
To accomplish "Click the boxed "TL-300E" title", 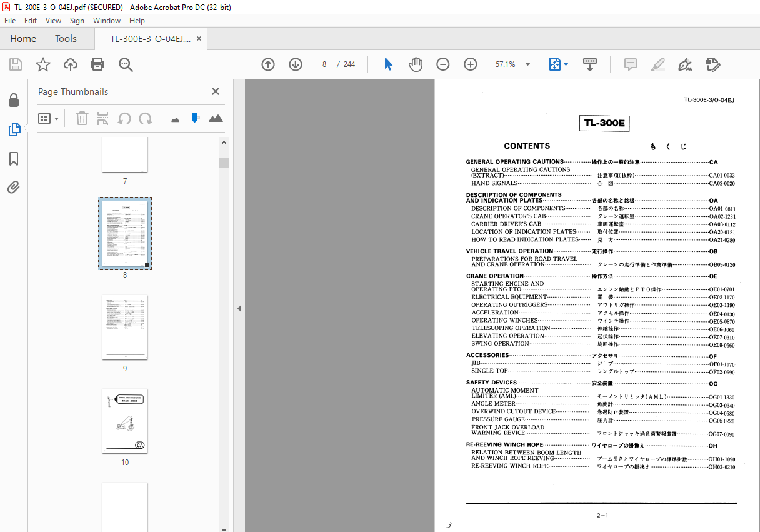I will [604, 123].
